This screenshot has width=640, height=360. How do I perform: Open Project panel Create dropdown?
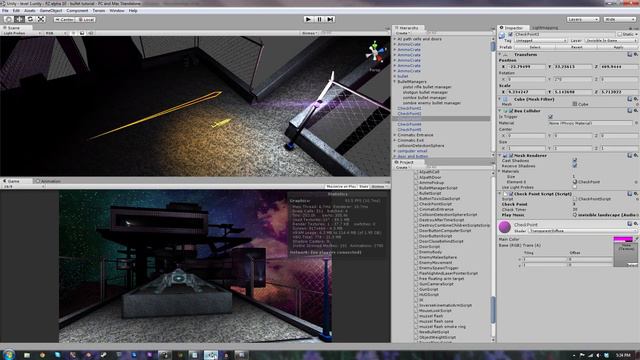click(402, 167)
